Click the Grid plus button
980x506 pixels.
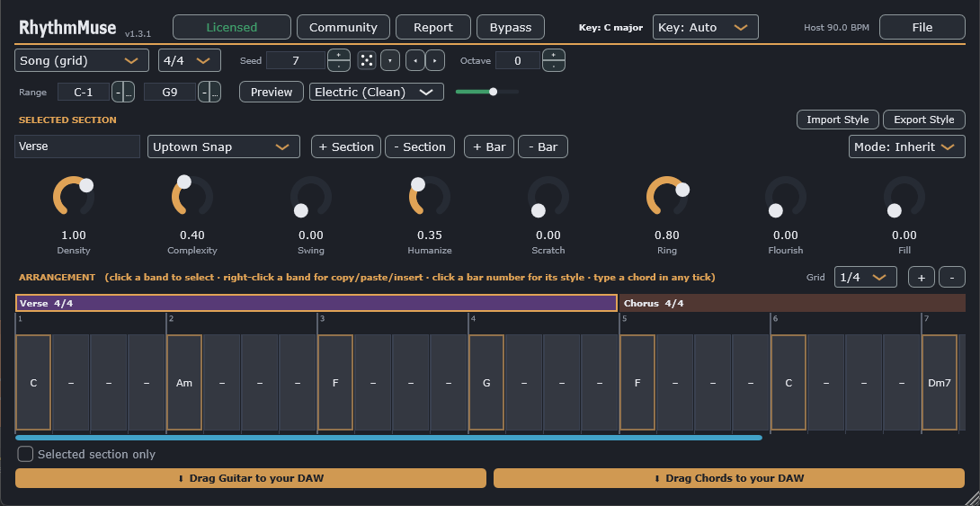point(922,278)
